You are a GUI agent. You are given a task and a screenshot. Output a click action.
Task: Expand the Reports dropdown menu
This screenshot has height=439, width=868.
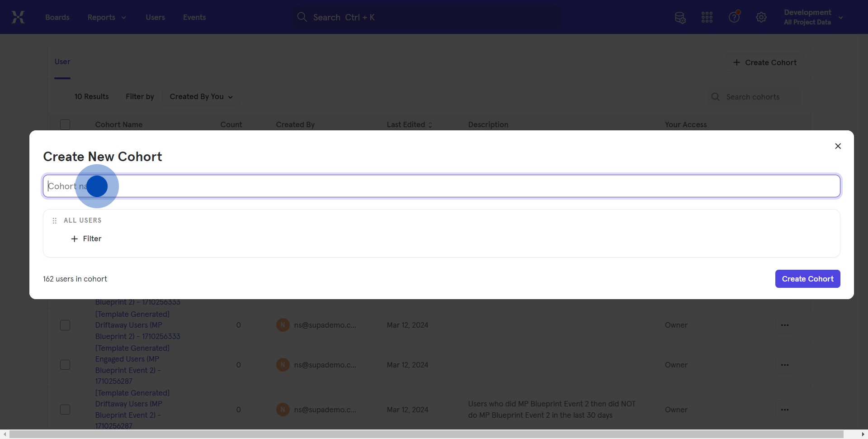pyautogui.click(x=107, y=17)
